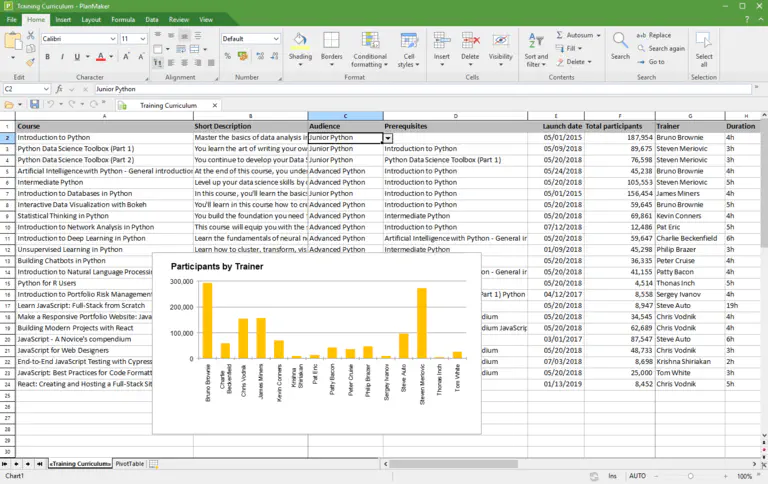Expand the Default number format dropdown
Screen dimensions: 768x484
(276, 39)
